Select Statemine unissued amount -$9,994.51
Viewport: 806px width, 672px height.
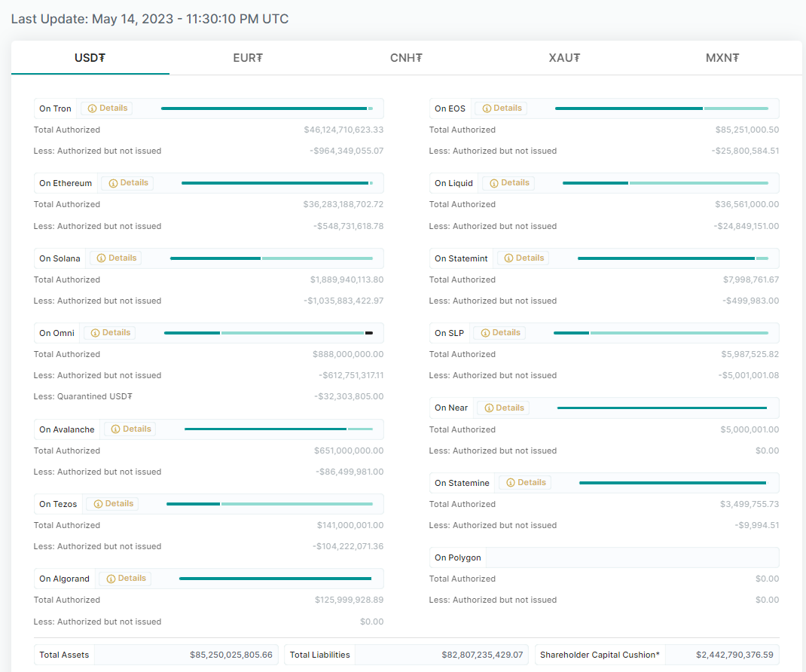(757, 525)
